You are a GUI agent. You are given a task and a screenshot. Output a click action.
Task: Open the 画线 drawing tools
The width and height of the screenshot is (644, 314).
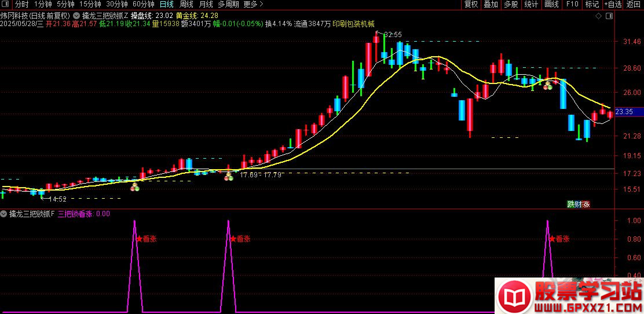[x=551, y=5]
